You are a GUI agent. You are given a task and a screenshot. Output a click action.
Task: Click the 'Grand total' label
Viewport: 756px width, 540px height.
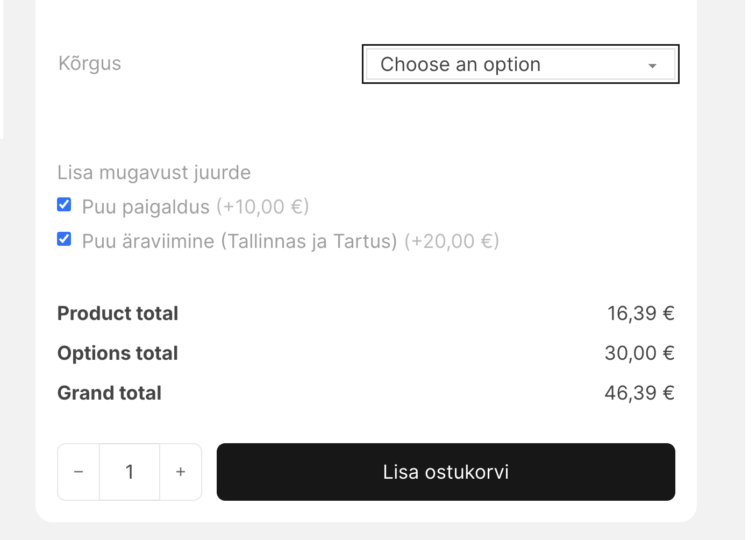(x=109, y=393)
